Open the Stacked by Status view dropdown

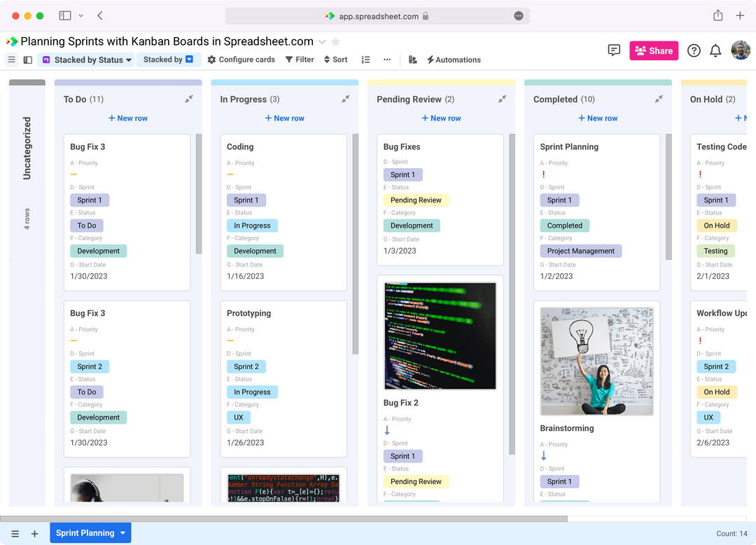pos(85,60)
